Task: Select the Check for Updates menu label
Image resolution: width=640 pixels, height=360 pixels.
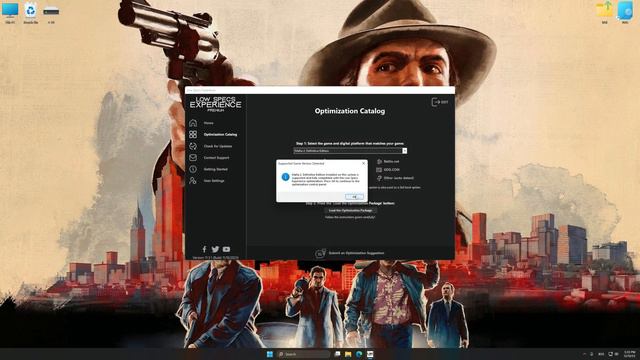Action: [x=218, y=146]
